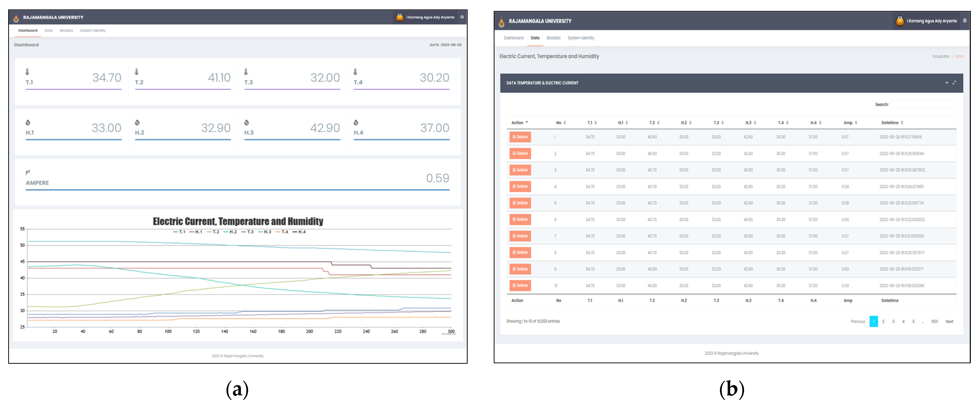Toggle T.3 series in chart legend
Screen dimensions: 980x405
pos(247,232)
